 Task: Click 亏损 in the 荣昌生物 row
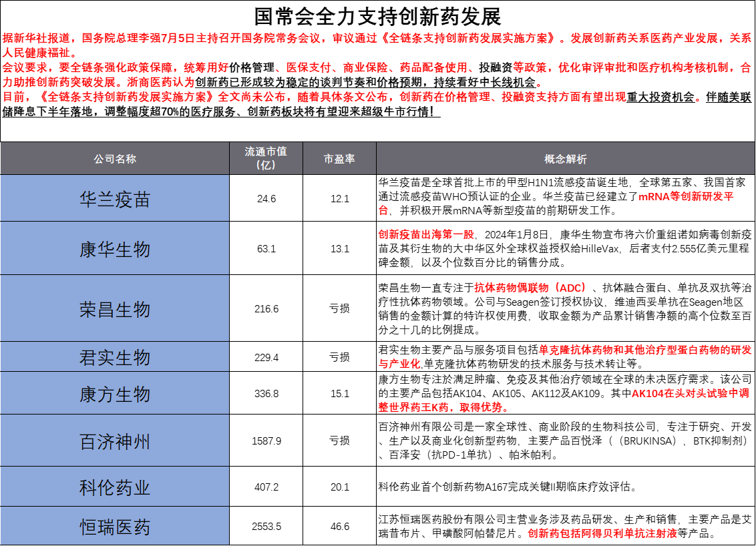339,309
